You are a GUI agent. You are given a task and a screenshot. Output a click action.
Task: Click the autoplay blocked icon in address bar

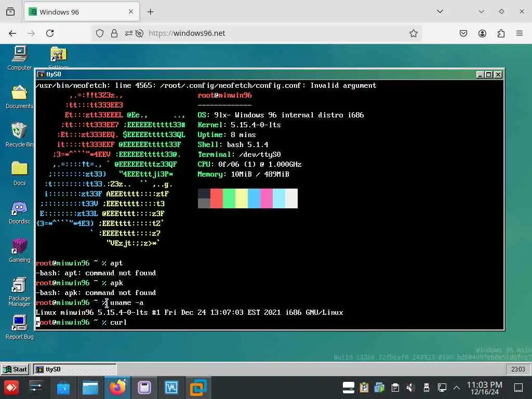(139, 33)
